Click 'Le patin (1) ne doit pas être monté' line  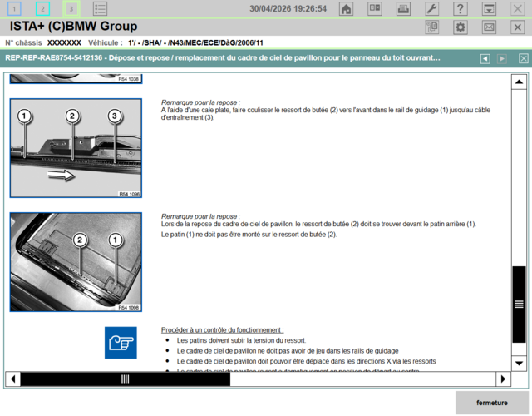(x=249, y=235)
